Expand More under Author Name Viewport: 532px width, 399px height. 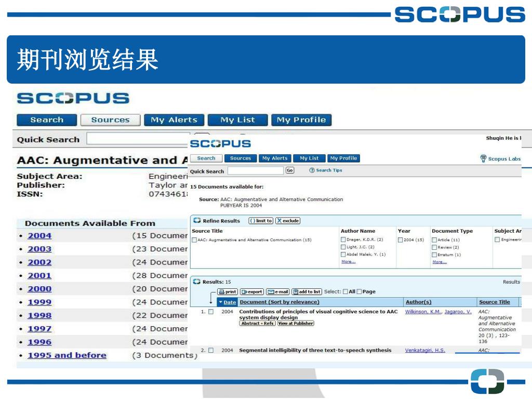click(349, 262)
